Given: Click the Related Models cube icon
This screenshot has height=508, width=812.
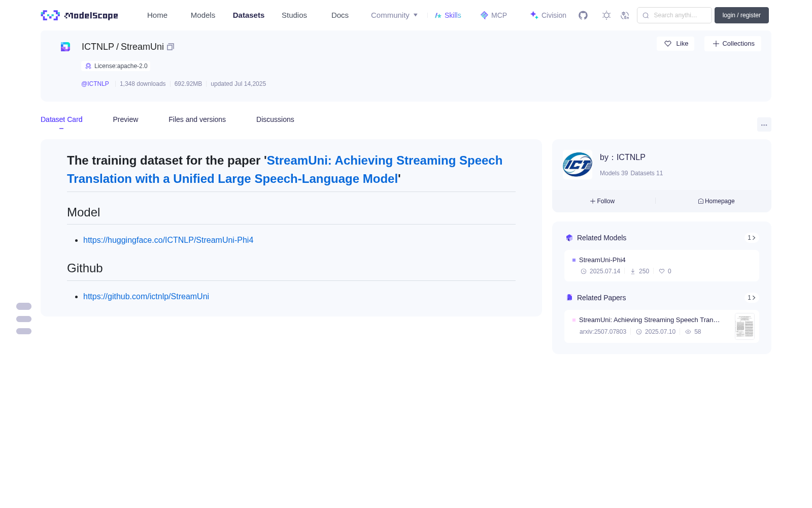Looking at the screenshot, I should [x=569, y=238].
